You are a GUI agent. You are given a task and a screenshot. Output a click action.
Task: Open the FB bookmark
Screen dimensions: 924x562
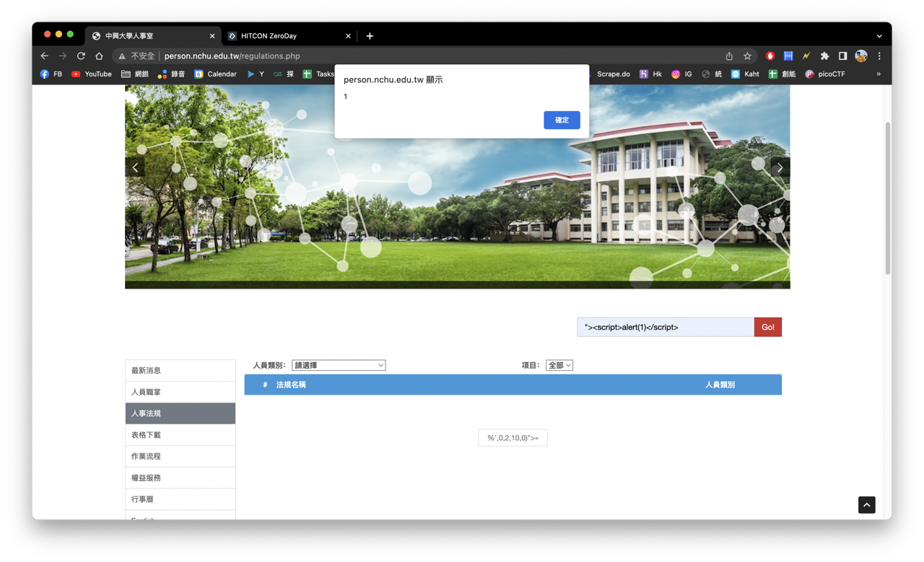point(51,74)
